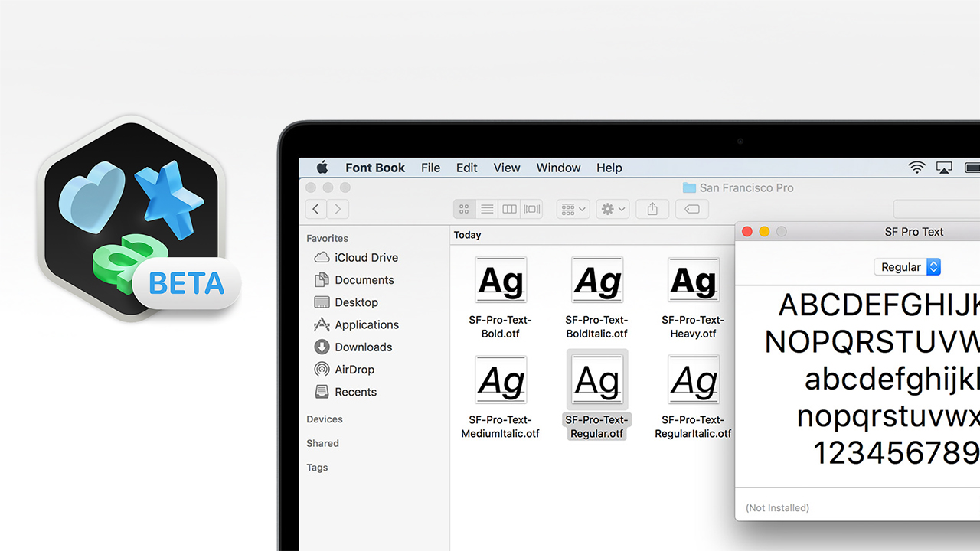Go forward in Finder window
The image size is (980, 551).
point(338,209)
